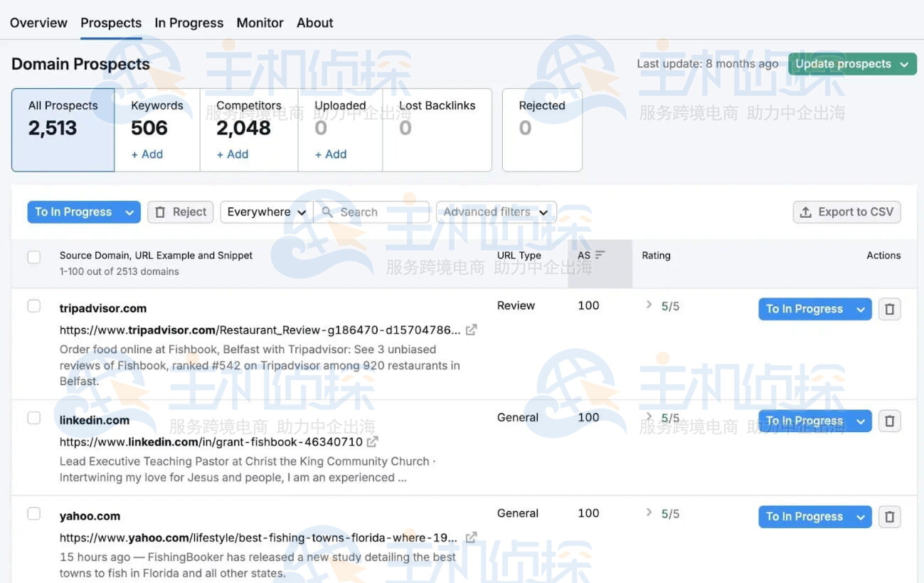Open tripadvisor row To In Progress dropdown arrow
The image size is (924, 583).
click(861, 309)
